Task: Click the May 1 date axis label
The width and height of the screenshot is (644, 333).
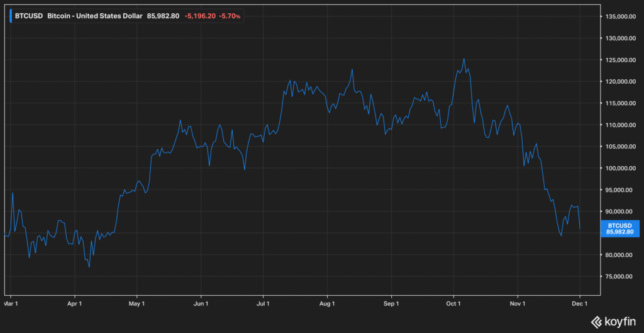Action: click(136, 304)
